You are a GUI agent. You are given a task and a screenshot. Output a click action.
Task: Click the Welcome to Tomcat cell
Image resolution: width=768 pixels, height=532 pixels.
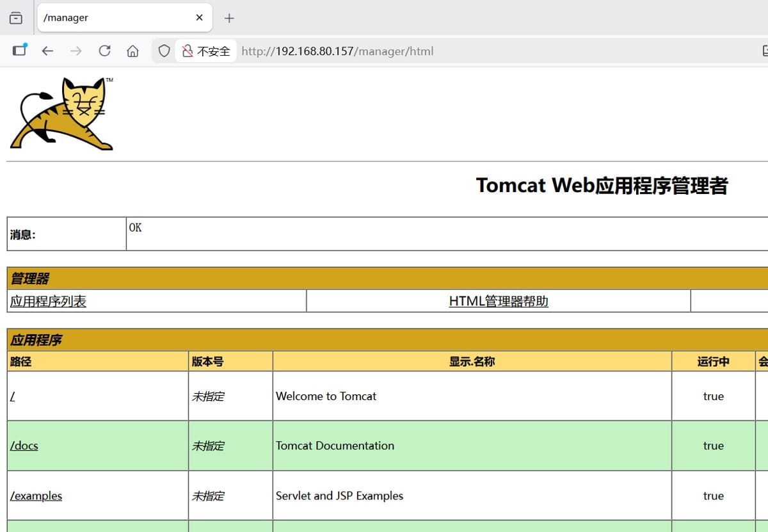coord(472,396)
